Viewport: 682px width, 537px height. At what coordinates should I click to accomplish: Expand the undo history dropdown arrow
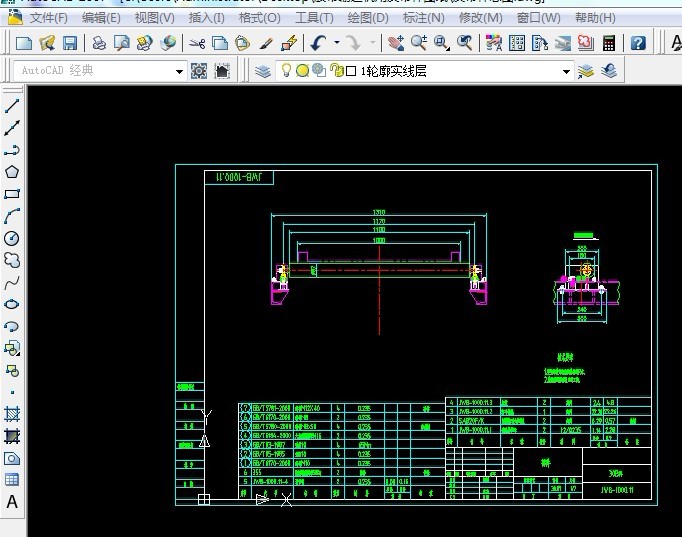tap(336, 43)
